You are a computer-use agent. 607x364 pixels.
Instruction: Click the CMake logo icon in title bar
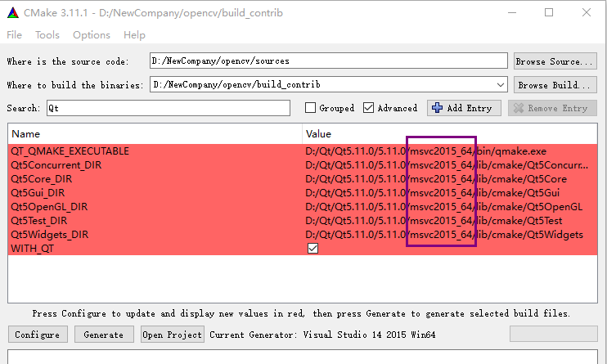(13, 13)
